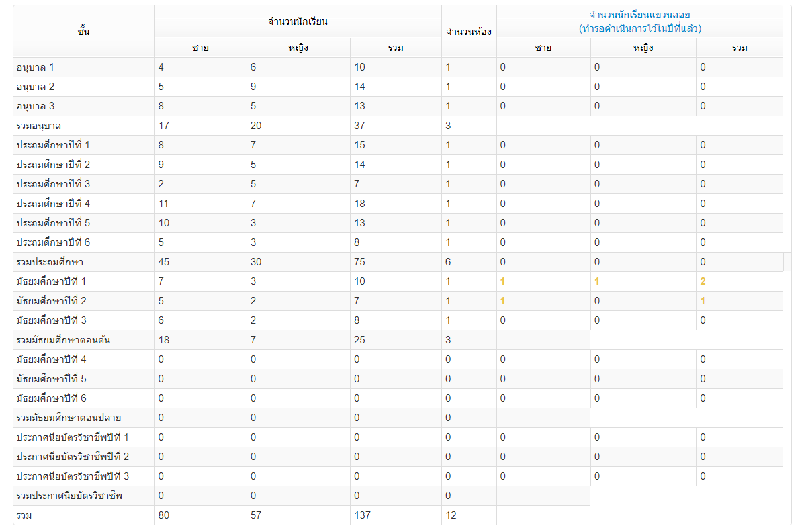
Task: Click the หญิง sub-header under จำนวนนักเรียน
Action: (x=298, y=48)
